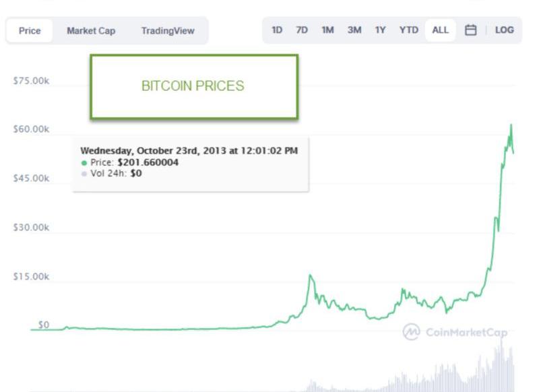Open the Market Cap tab
Viewport: 539px width, 392px height.
point(91,31)
